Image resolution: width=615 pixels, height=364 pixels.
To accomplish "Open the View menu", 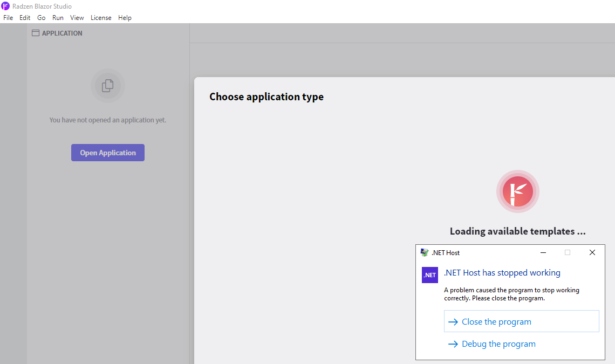I will (x=77, y=18).
